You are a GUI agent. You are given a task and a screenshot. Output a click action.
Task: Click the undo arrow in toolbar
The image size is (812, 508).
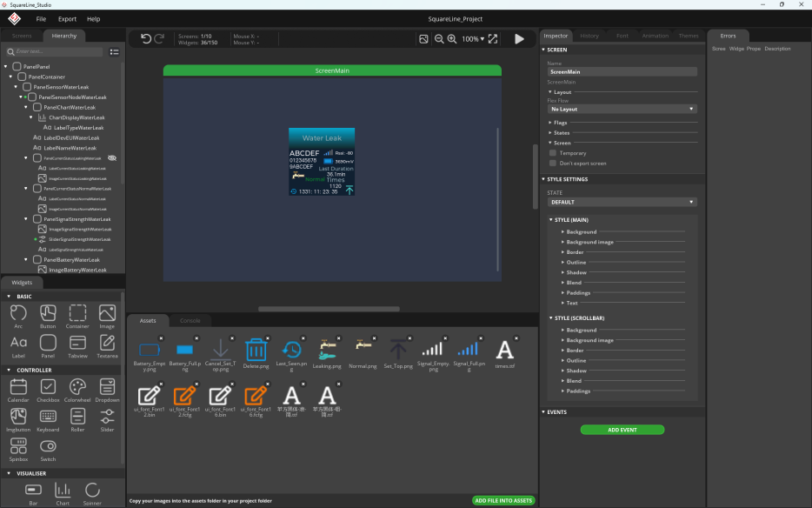pos(145,39)
